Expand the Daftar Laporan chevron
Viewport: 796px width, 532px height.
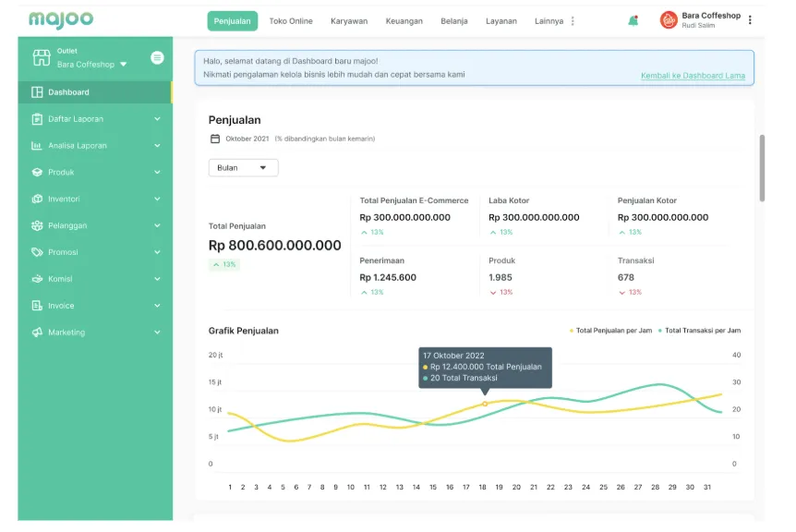(x=157, y=119)
